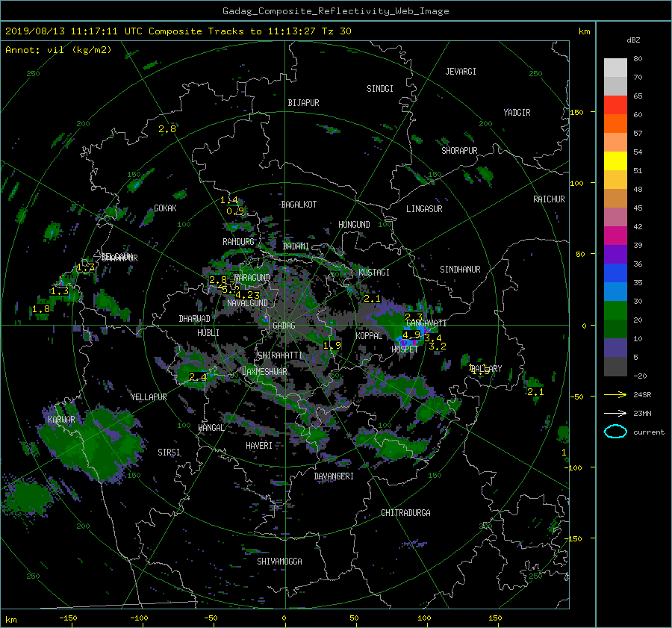The height and width of the screenshot is (628, 672).
Task: Click the DAVANGERI city label
Action: (x=334, y=476)
